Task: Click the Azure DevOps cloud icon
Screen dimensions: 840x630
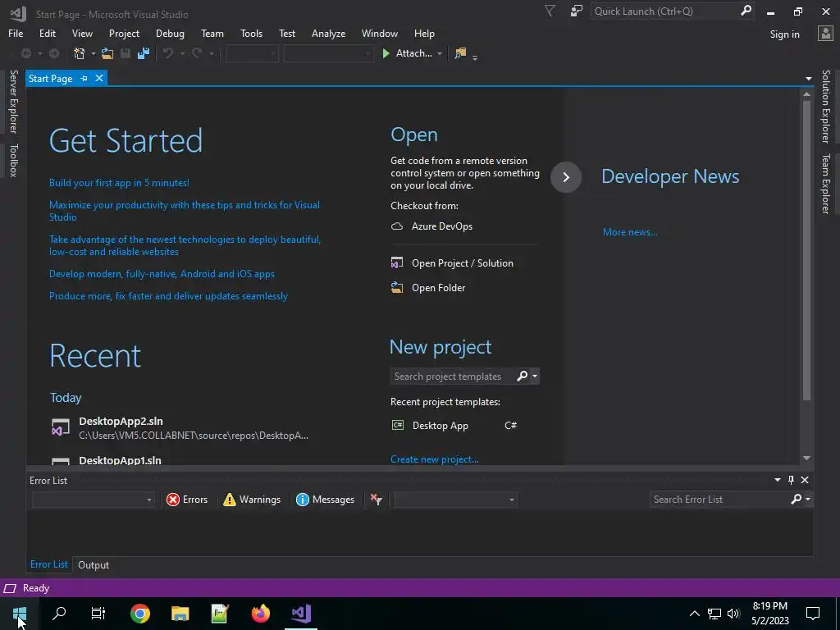Action: click(397, 226)
